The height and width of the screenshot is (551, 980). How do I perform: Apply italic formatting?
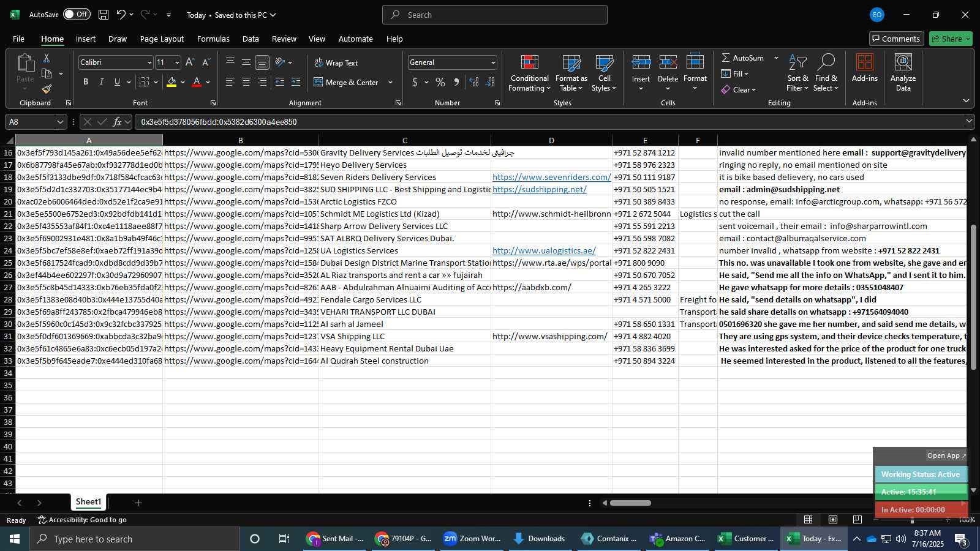click(x=101, y=82)
